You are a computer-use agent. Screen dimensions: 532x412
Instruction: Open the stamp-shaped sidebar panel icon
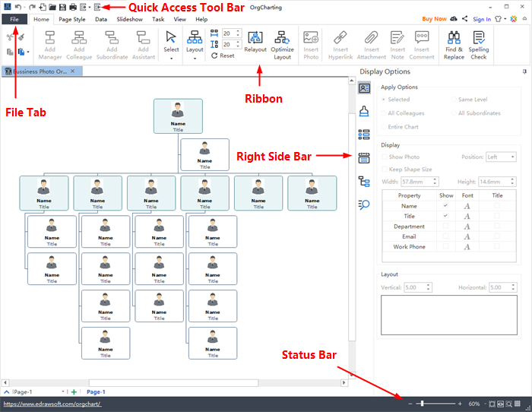(364, 111)
